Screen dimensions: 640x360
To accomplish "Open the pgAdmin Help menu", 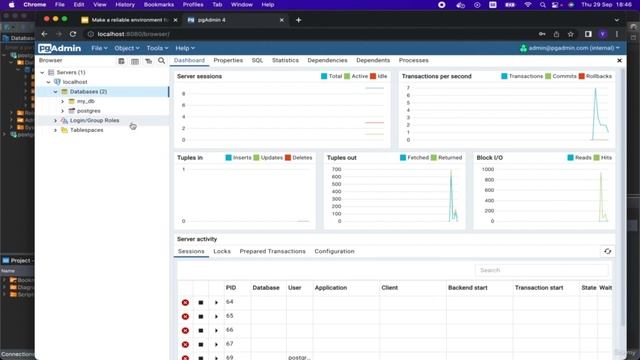I will (185, 48).
